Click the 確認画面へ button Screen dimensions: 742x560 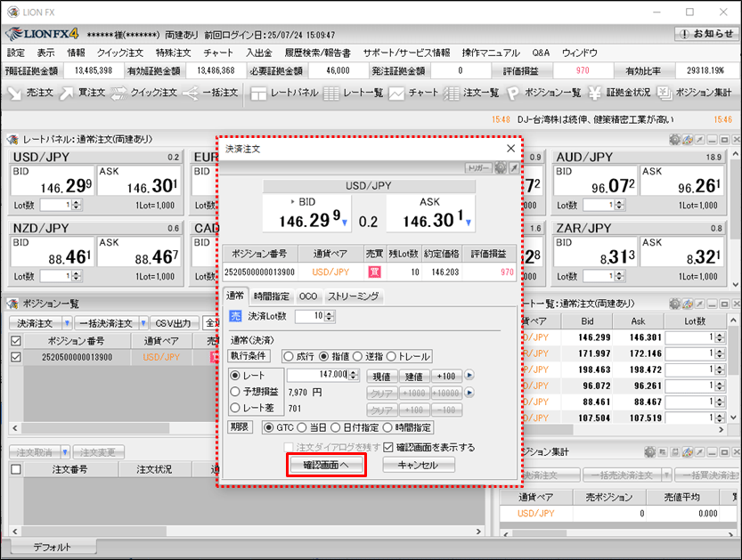pyautogui.click(x=326, y=465)
